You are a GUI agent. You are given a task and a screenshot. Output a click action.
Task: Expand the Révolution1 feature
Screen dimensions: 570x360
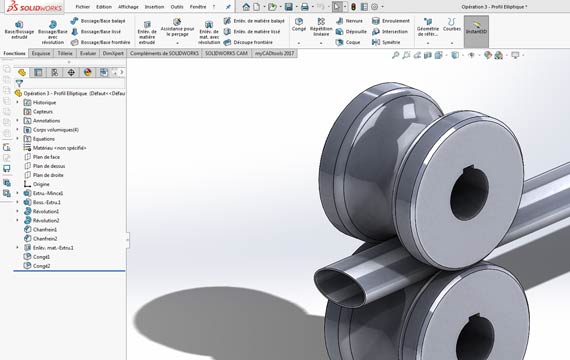point(17,212)
